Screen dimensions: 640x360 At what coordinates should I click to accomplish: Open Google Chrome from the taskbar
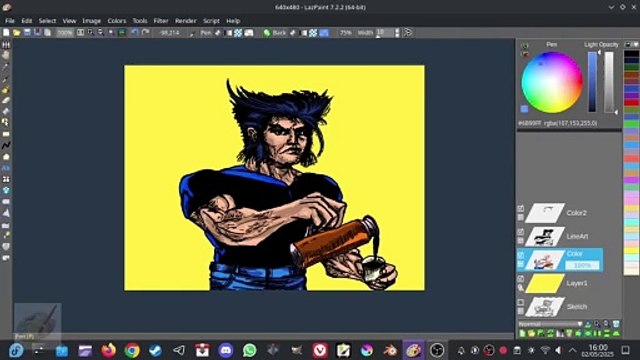point(132,350)
